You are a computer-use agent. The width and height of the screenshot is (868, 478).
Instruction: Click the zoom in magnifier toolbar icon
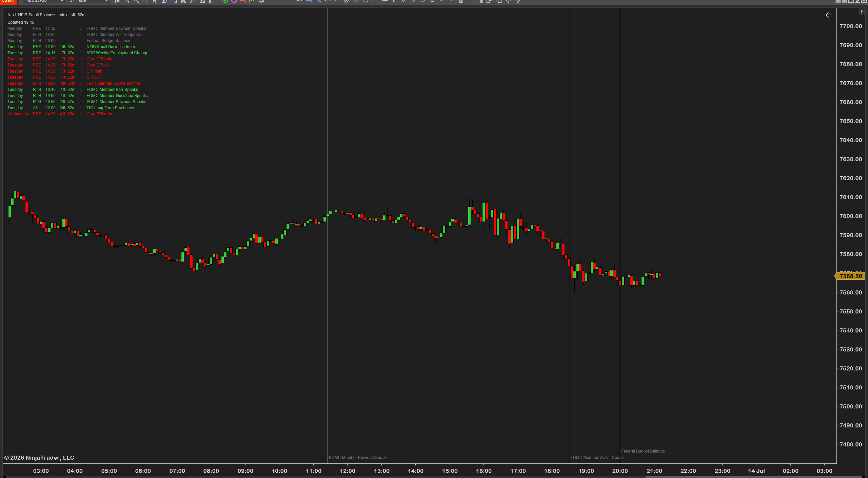(136, 1)
